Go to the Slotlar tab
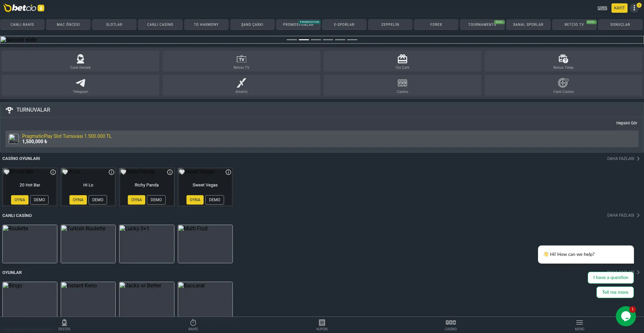 pyautogui.click(x=114, y=24)
